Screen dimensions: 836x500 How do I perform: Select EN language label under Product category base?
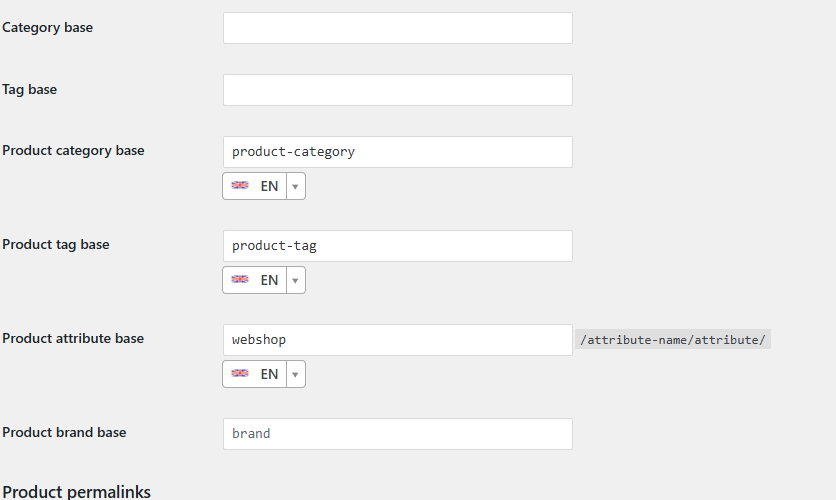point(269,186)
